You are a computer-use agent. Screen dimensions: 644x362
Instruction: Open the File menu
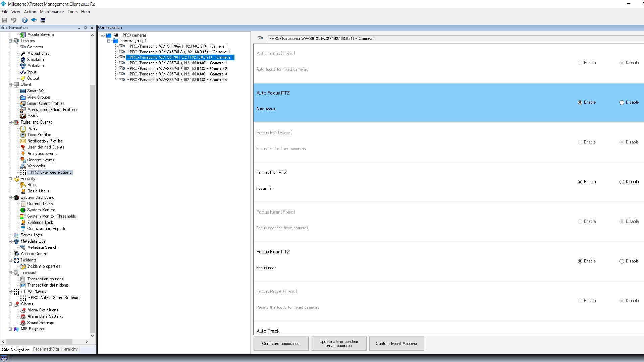[5, 12]
